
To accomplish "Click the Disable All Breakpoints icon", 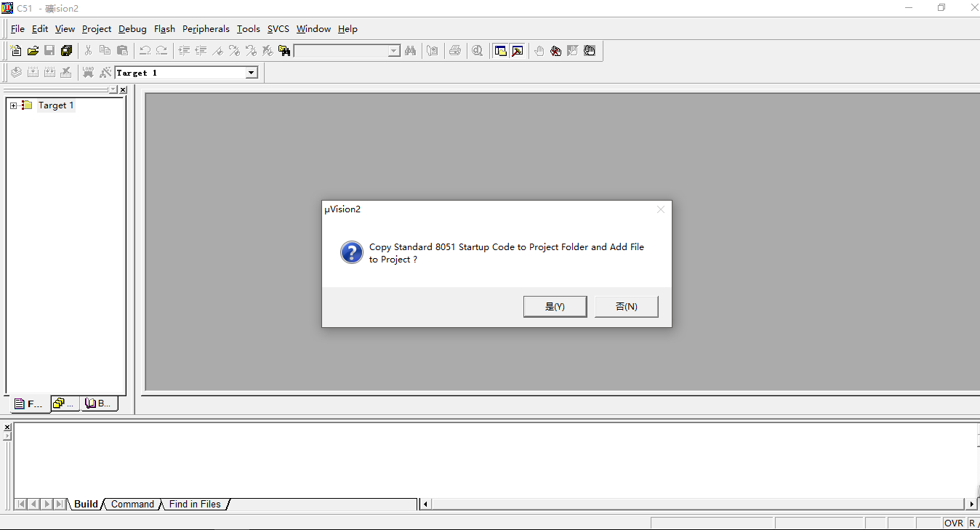I will coord(589,50).
